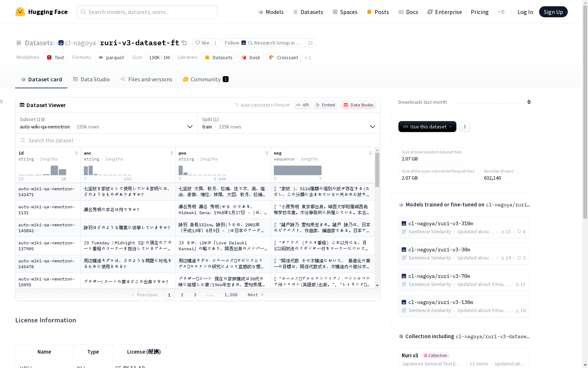Switch to Dataset card tab
Image resolution: width=588 pixels, height=368 pixels.
[x=41, y=79]
